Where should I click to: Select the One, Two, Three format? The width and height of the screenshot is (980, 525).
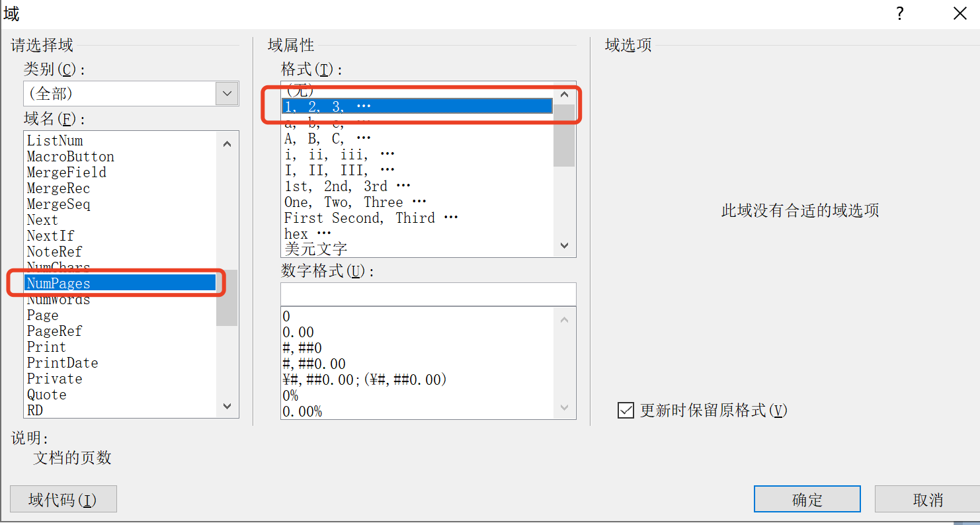355,202
